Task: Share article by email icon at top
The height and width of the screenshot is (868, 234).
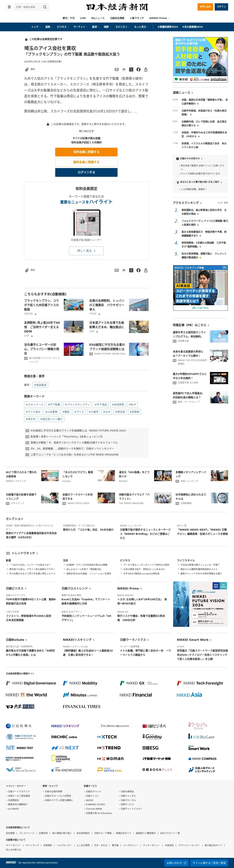Action: 116,69
